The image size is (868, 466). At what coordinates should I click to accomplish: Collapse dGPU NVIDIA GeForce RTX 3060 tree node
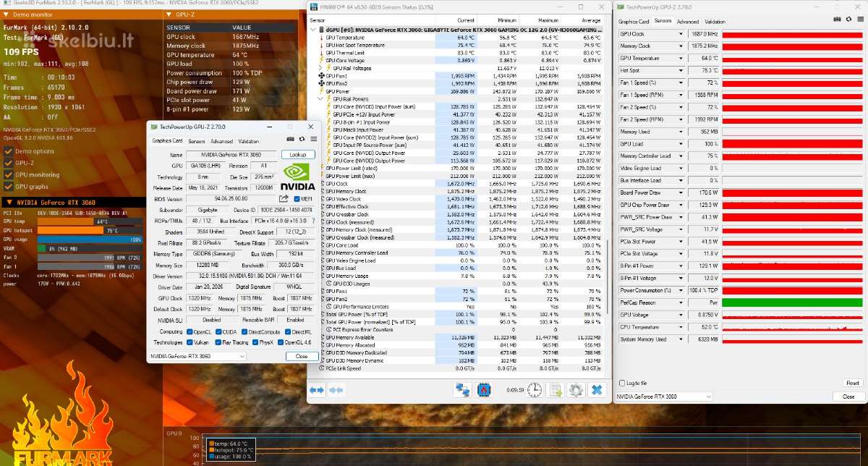(313, 30)
